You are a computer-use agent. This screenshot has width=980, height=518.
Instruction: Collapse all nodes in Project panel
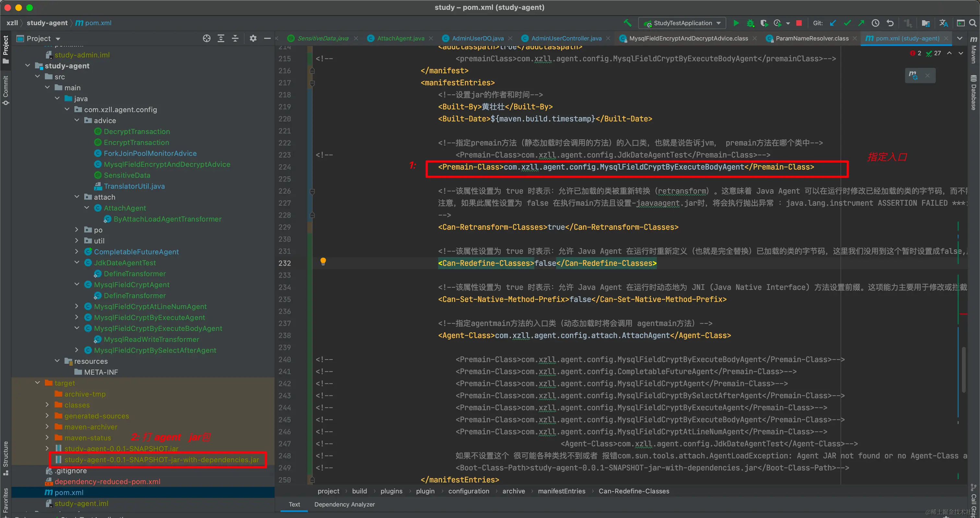tap(235, 39)
